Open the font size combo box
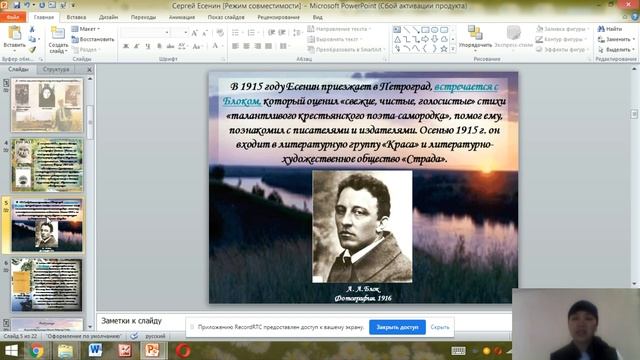Screen dimensions: 640x360 click(180, 33)
